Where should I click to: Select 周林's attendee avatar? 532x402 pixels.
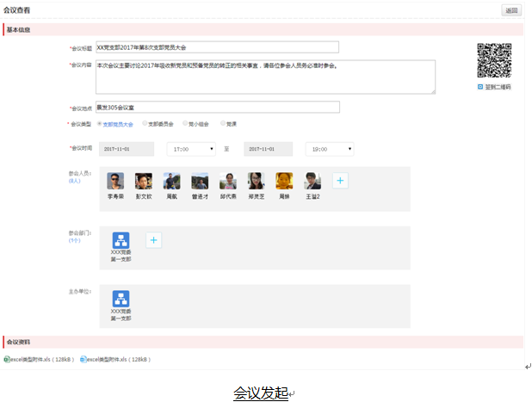284,181
